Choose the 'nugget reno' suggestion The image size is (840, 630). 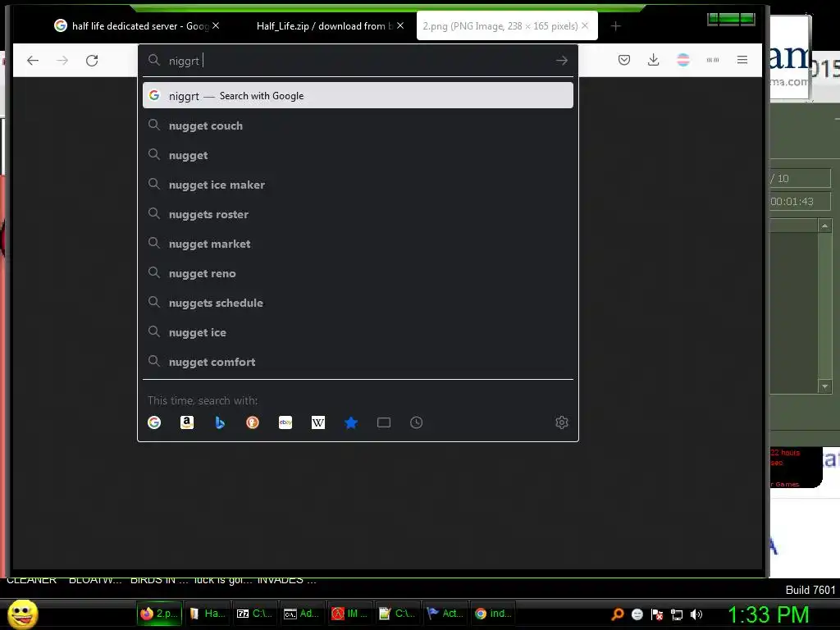click(x=358, y=273)
